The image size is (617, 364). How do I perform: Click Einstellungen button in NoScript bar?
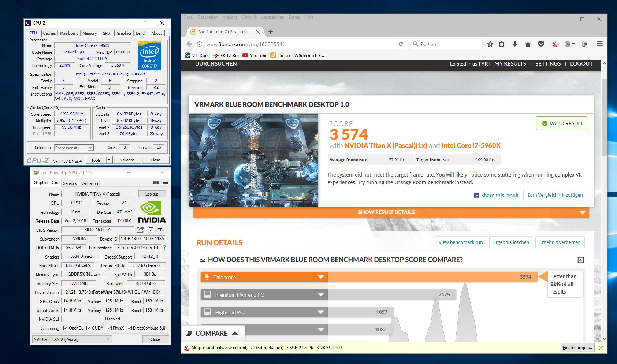[577, 348]
